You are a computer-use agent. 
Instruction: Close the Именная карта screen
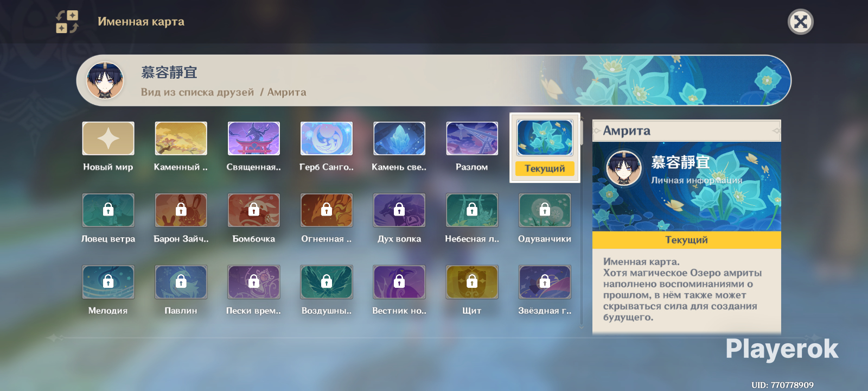click(800, 22)
